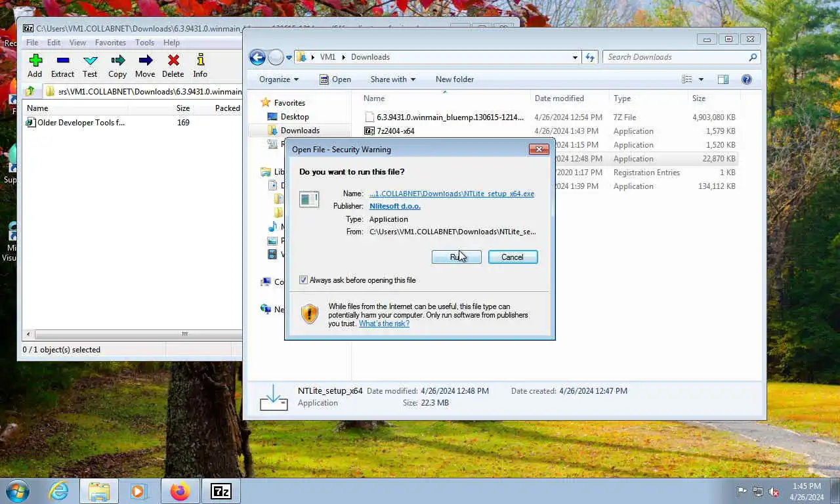Click VM1 in the Explorer address bar
This screenshot has width=840, height=504.
click(x=327, y=57)
